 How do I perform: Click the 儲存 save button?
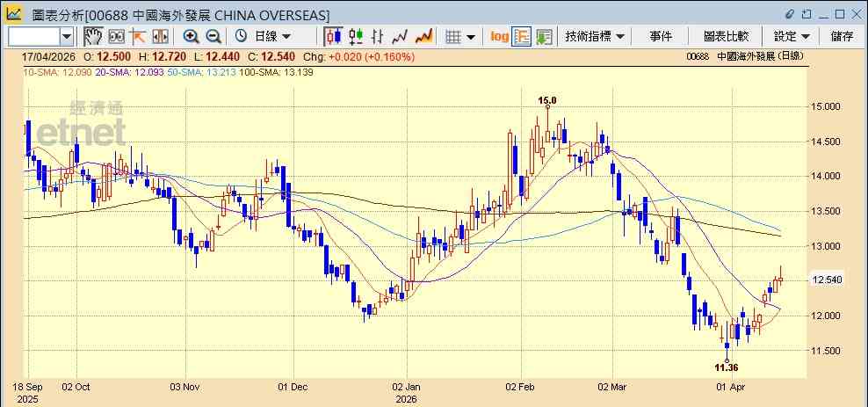point(842,37)
